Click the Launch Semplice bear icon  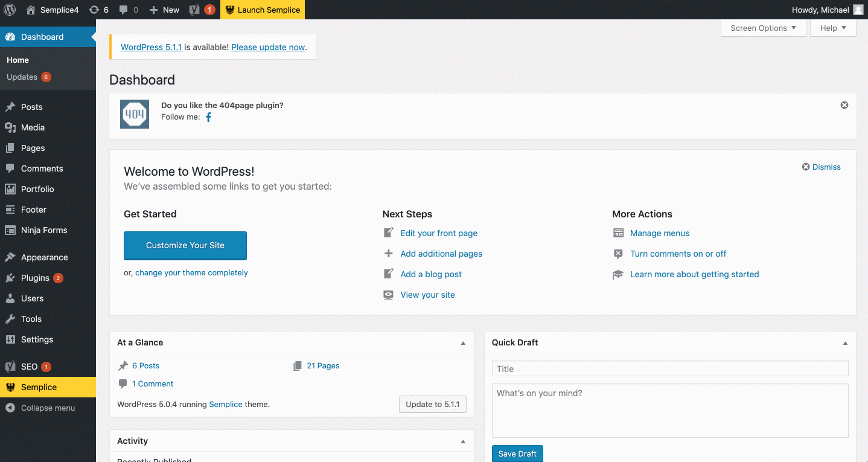click(229, 9)
